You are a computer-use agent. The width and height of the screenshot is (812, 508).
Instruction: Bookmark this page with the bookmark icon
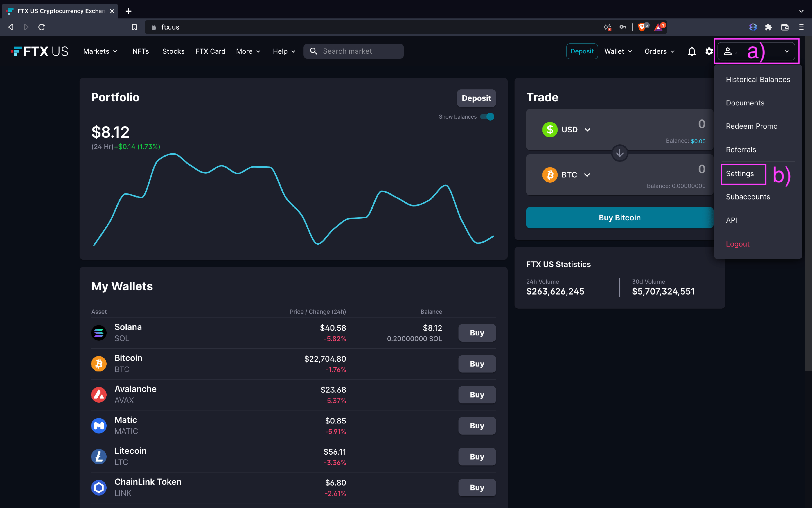point(134,27)
